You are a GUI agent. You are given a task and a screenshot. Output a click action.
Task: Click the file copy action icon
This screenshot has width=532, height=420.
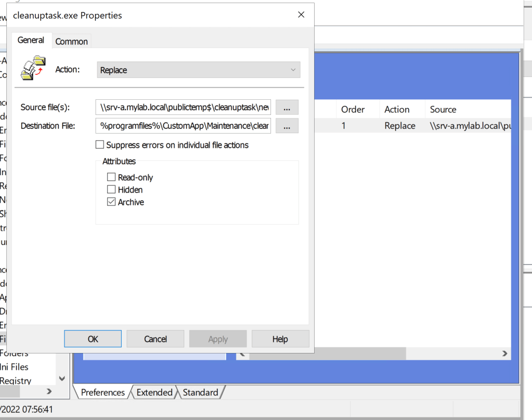click(33, 69)
